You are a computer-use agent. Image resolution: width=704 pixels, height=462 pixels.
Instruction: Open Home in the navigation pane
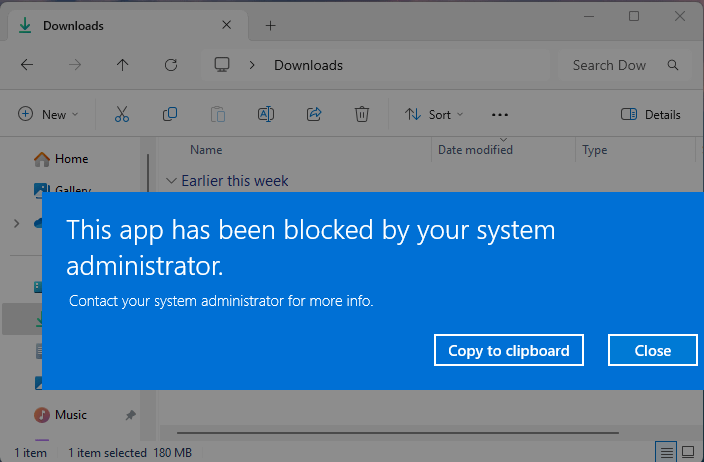point(61,159)
